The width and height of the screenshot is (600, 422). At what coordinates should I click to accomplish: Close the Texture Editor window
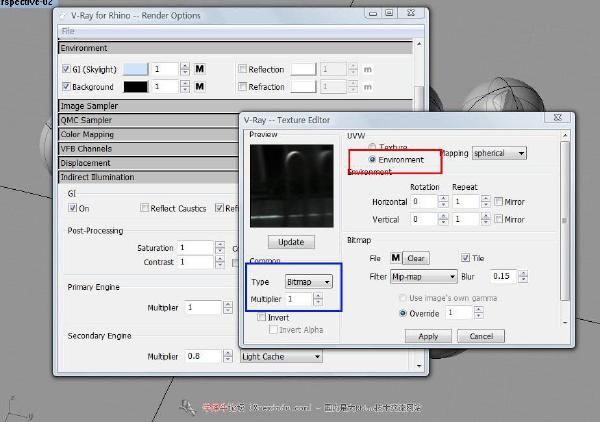(558, 117)
